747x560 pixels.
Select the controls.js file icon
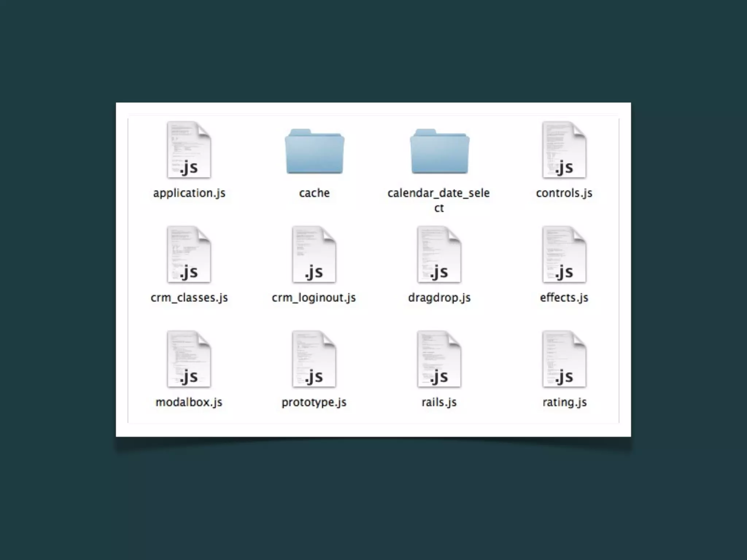tap(564, 150)
